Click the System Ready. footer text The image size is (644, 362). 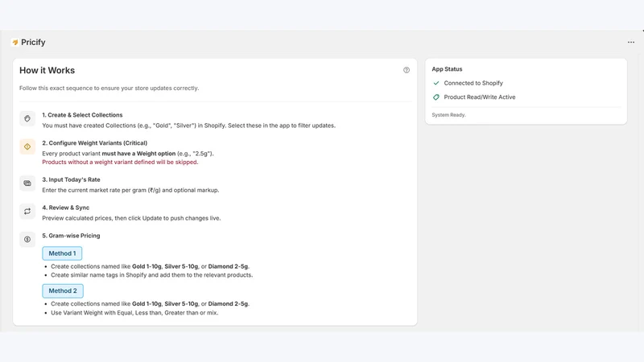(x=448, y=115)
